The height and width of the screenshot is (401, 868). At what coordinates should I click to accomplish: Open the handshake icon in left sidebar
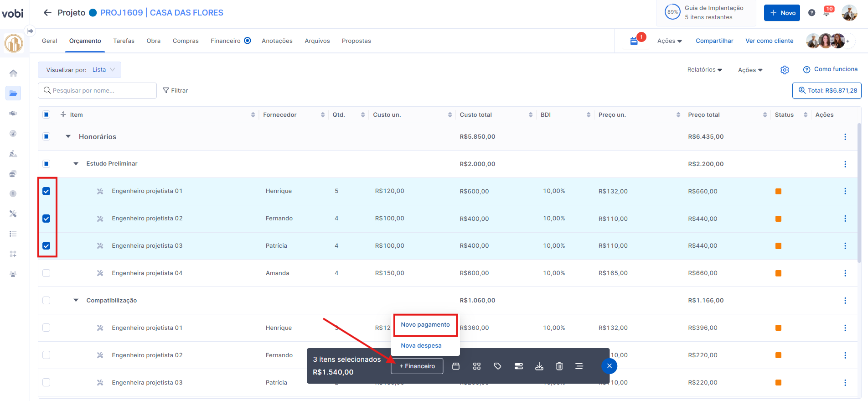pyautogui.click(x=13, y=113)
